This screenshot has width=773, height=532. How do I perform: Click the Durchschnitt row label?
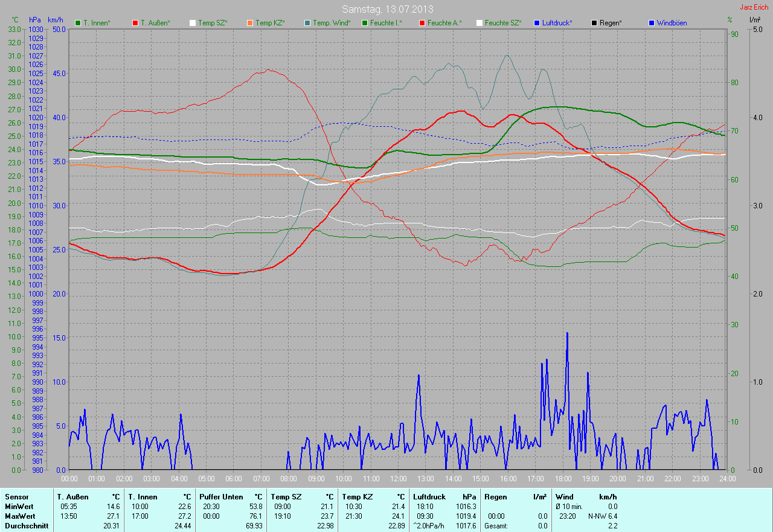pyautogui.click(x=25, y=526)
